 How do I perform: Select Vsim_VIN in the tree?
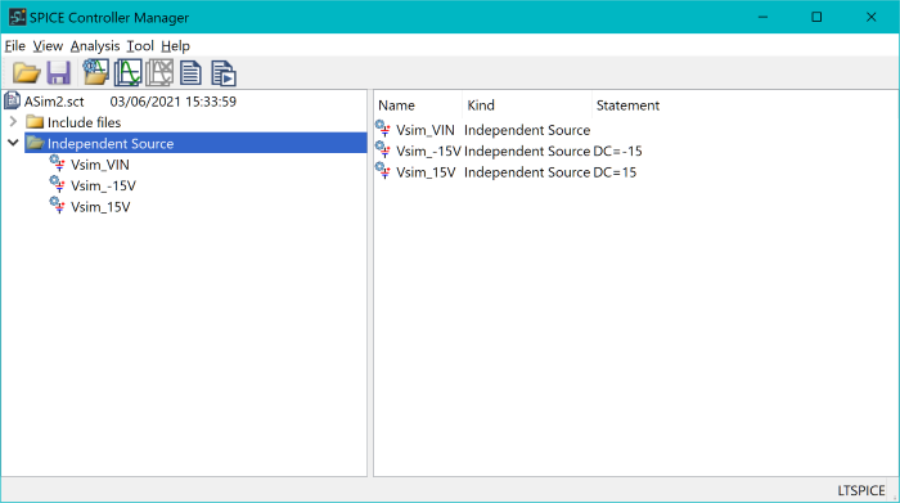100,165
